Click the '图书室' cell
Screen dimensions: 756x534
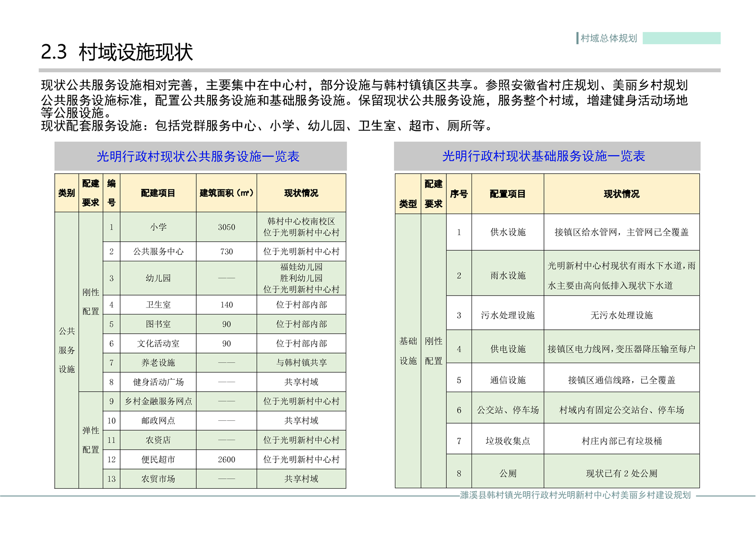coord(158,324)
